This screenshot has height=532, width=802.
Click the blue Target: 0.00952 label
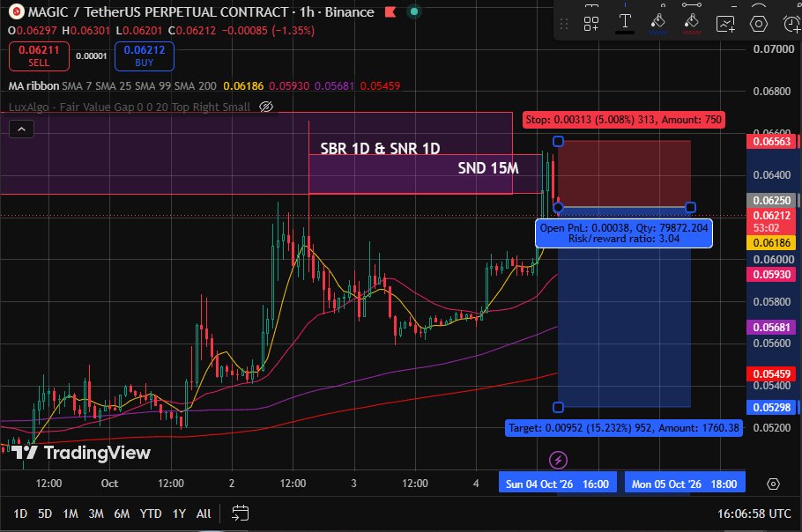click(x=624, y=428)
